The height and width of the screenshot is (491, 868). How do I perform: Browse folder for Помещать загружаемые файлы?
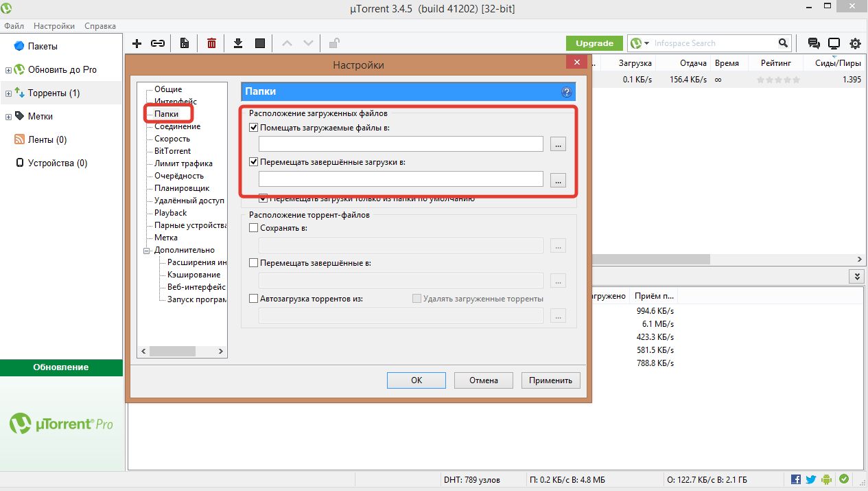click(558, 144)
